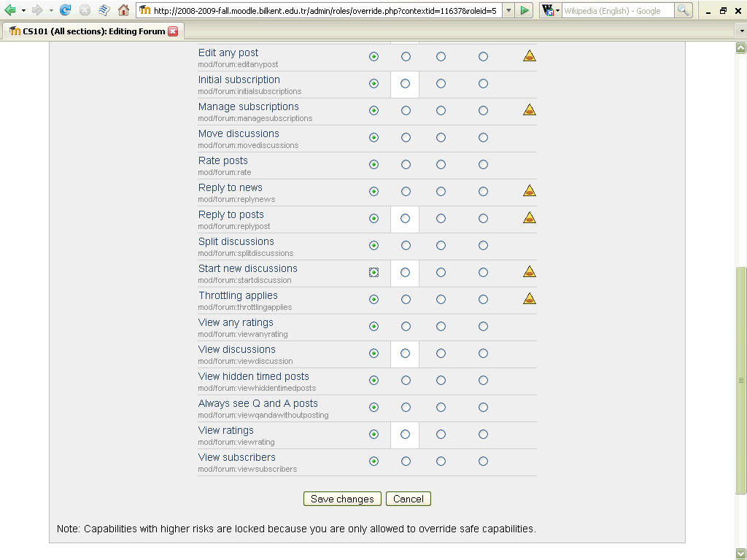The height and width of the screenshot is (560, 747).
Task: Open the Throttling applies capability link
Action: (x=239, y=296)
